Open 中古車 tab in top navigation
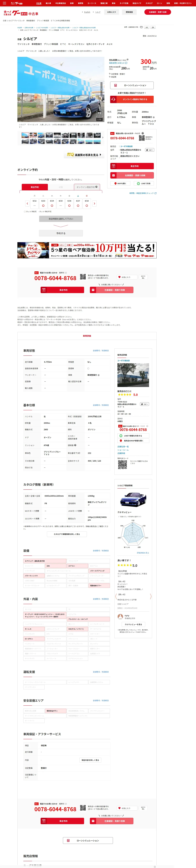 (x=39, y=3)
